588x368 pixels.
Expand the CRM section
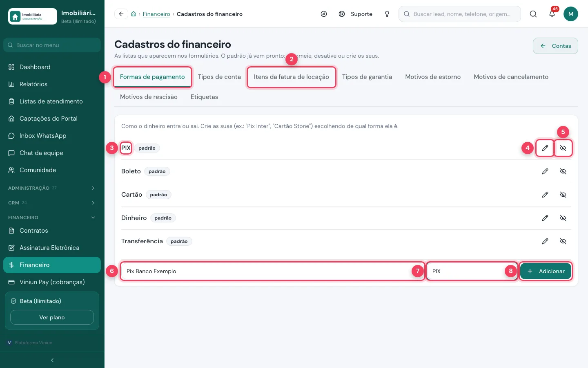click(x=52, y=203)
